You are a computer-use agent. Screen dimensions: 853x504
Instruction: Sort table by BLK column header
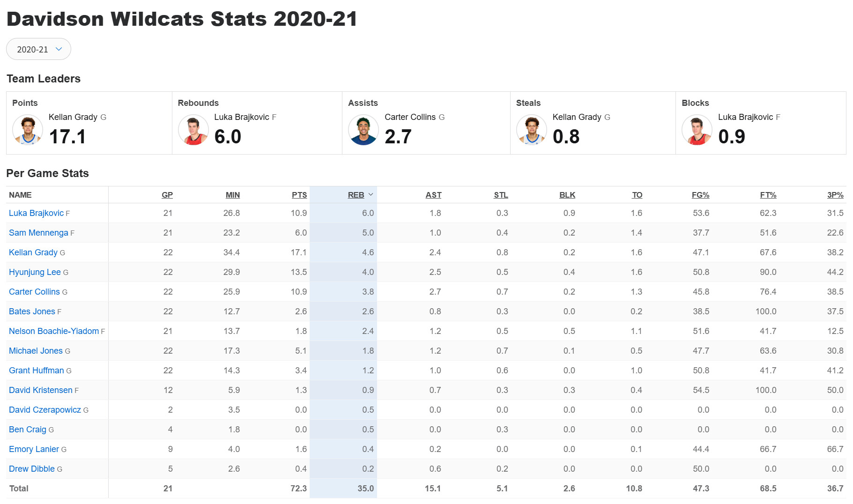pyautogui.click(x=567, y=195)
